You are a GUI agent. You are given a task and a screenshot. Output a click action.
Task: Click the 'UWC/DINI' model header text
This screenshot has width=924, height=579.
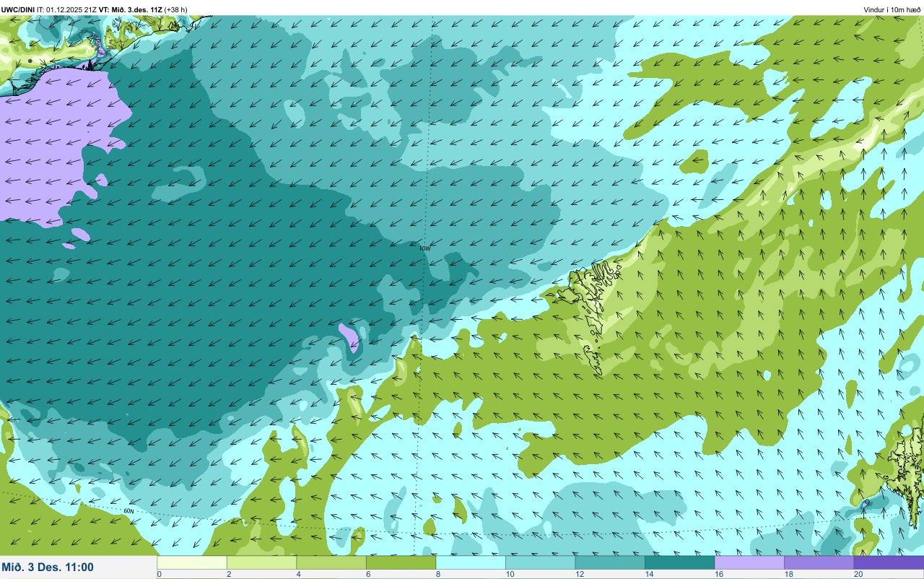[x=18, y=9]
